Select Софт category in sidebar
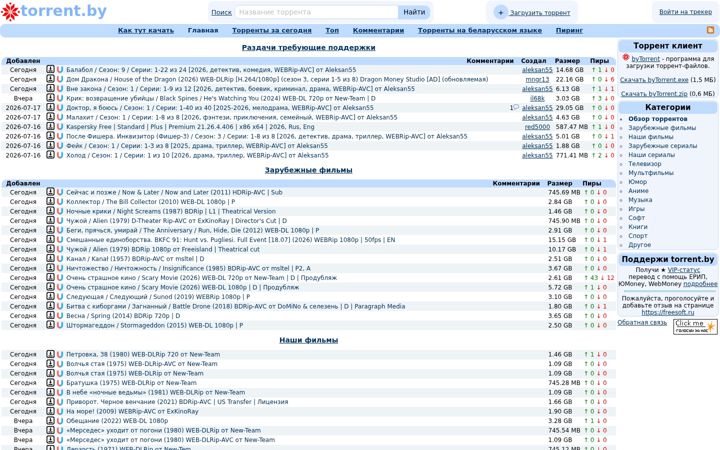Viewport: 720px width, 450px height. [x=636, y=218]
